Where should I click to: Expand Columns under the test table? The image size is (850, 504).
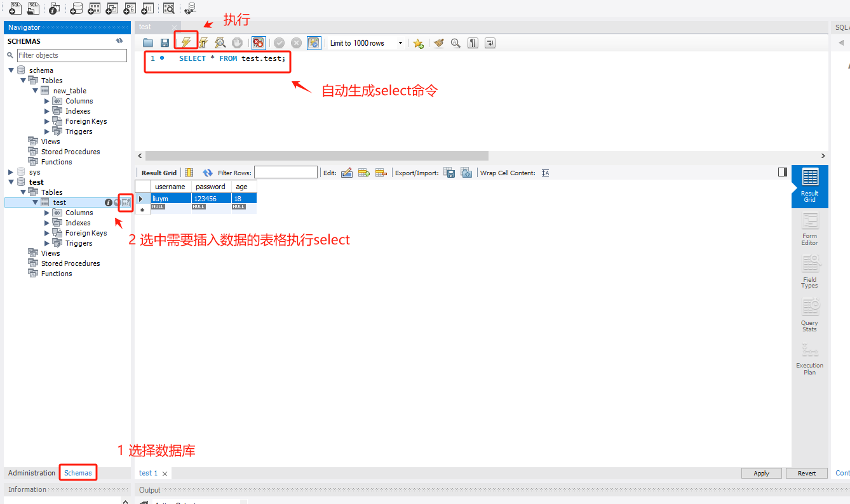point(47,213)
